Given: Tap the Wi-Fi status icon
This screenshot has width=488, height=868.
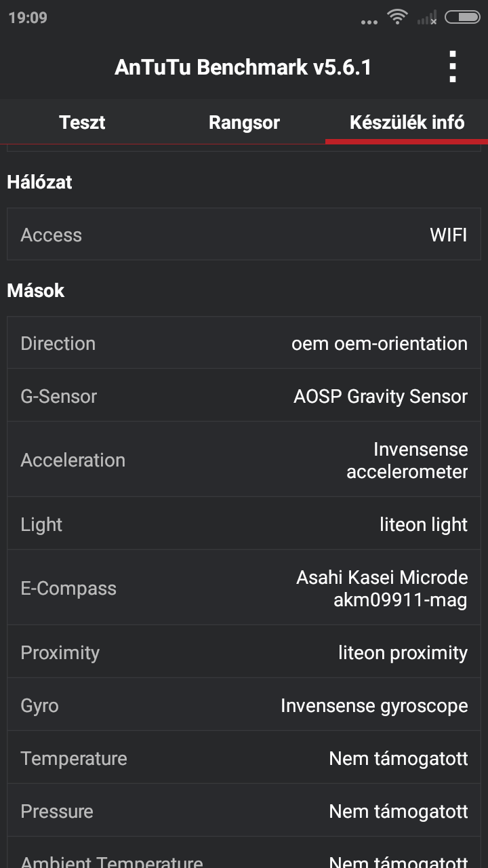Looking at the screenshot, I should coord(396,18).
